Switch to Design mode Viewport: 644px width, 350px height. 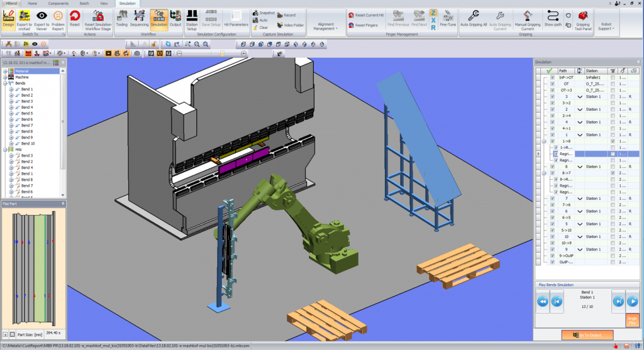(x=8, y=19)
